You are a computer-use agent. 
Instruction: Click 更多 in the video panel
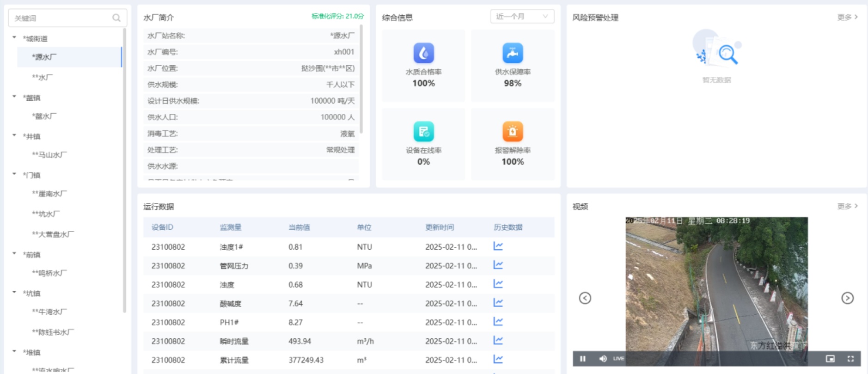click(847, 206)
